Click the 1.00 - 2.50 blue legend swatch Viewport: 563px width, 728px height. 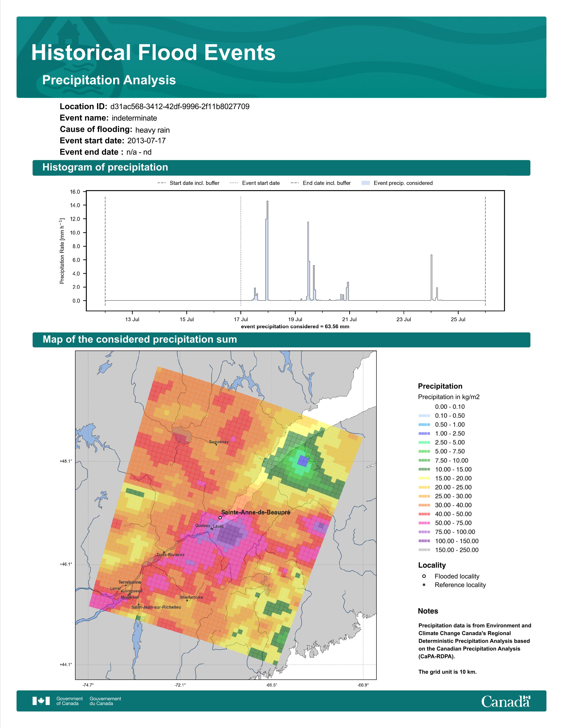click(x=424, y=433)
